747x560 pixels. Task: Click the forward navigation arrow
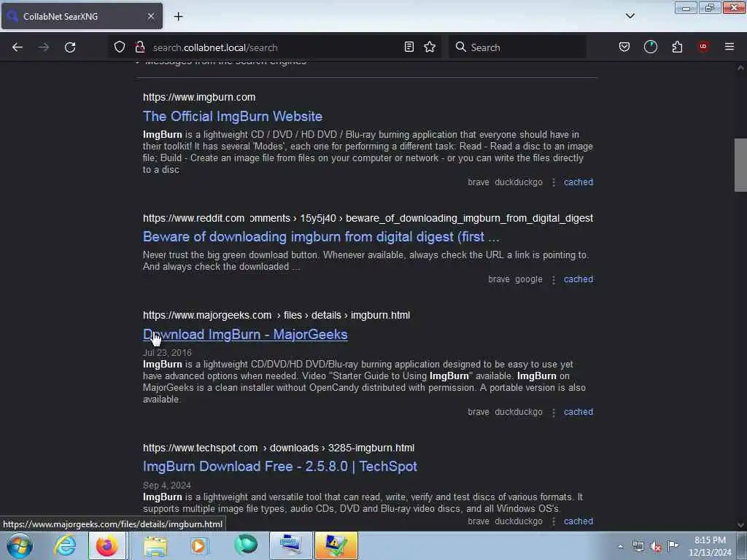point(43,47)
